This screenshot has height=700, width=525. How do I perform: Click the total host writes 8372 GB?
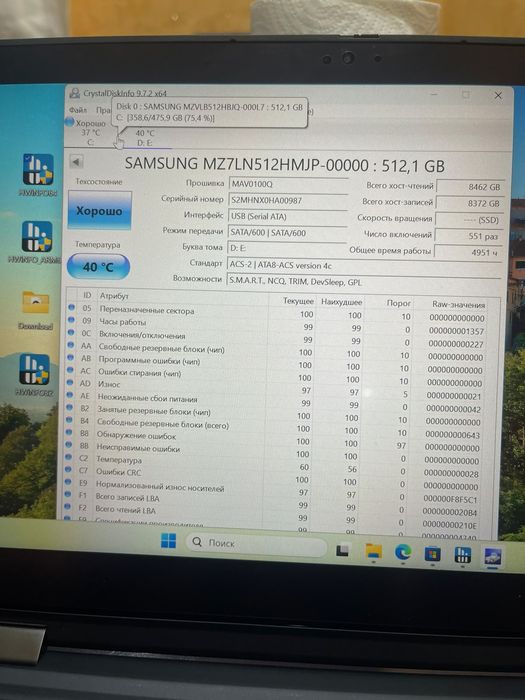pyautogui.click(x=470, y=204)
